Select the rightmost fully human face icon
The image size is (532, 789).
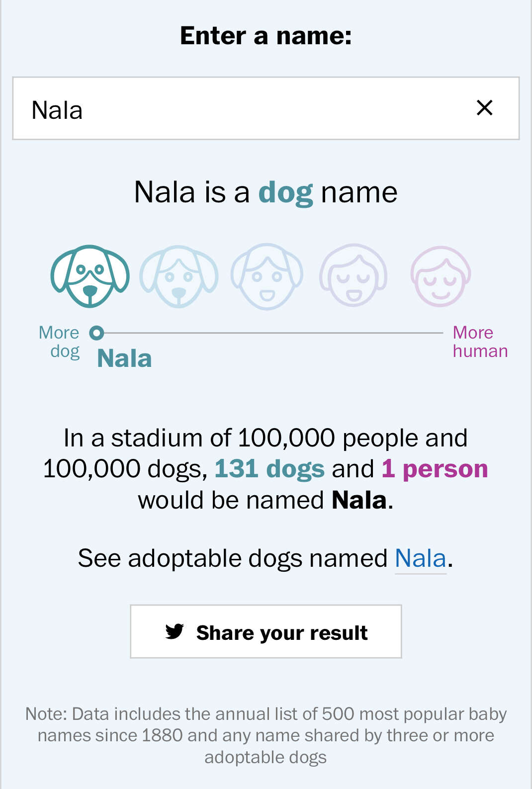[x=441, y=276]
